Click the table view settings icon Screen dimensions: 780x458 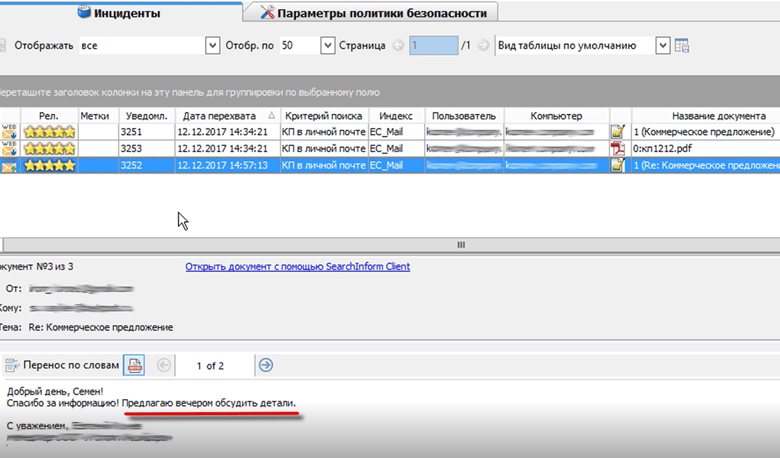(x=682, y=46)
